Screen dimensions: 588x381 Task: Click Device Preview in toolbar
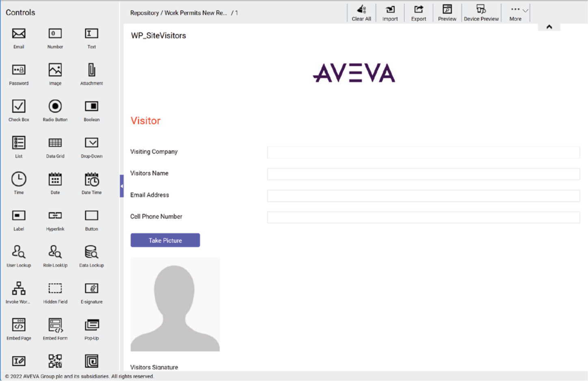481,13
